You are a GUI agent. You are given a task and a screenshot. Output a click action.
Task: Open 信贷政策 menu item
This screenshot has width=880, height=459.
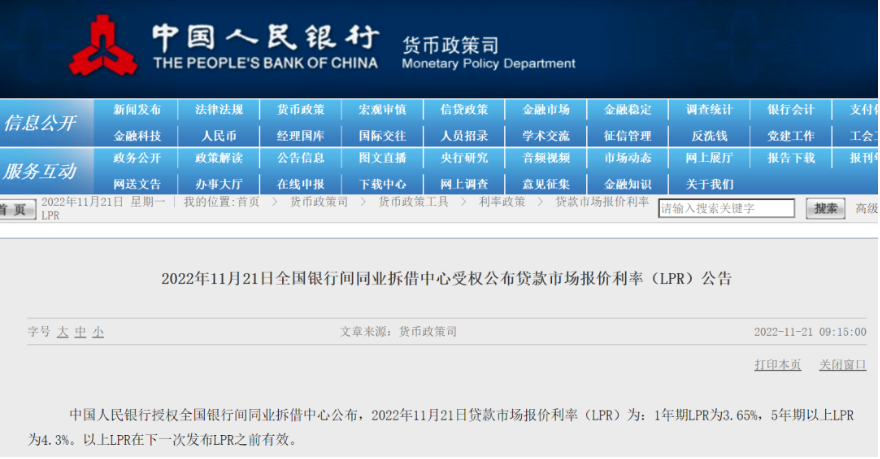tap(464, 110)
